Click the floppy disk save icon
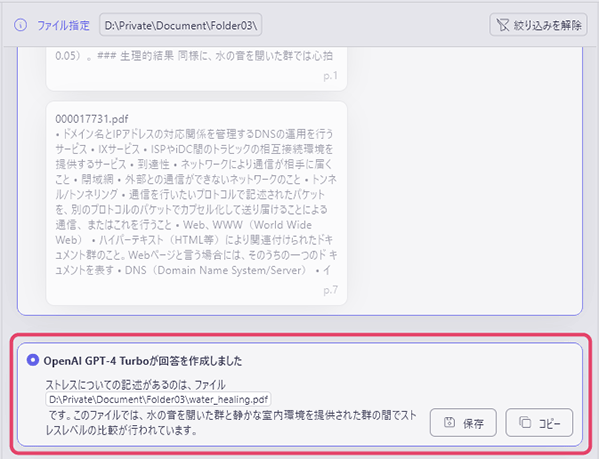Viewport: 600px width, 460px height. [449, 422]
